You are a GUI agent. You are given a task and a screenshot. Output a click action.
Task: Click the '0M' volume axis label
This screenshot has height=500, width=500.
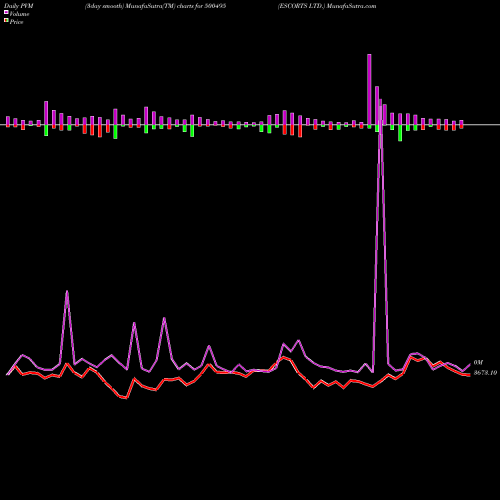pyautogui.click(x=478, y=362)
